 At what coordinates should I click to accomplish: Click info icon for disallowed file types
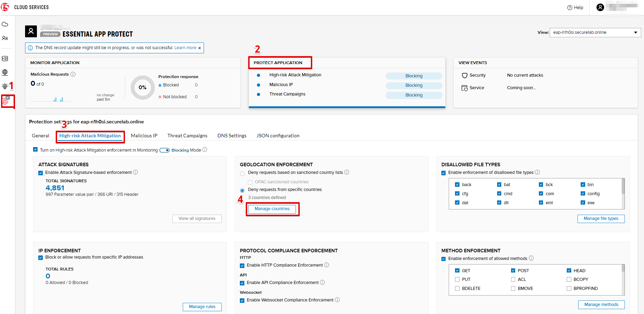[x=537, y=172]
